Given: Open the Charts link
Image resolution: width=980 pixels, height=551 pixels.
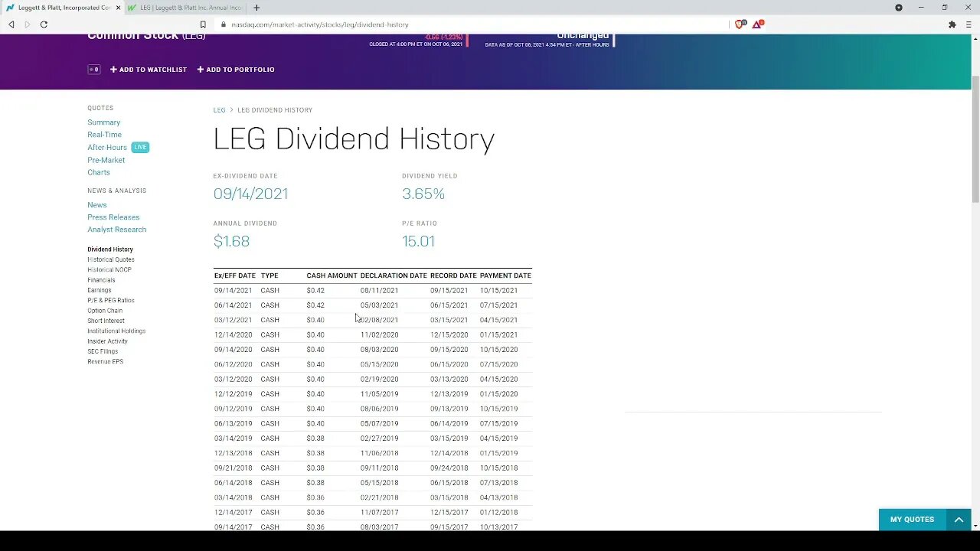Looking at the screenshot, I should [99, 172].
